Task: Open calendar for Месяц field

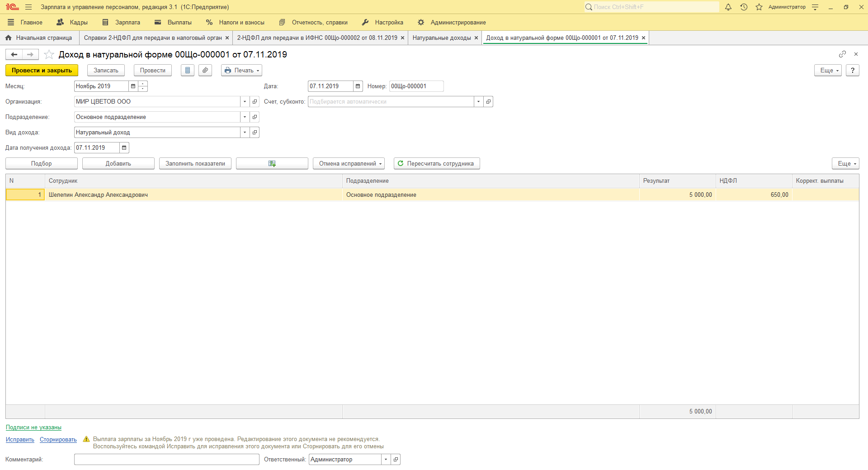Action: coord(133,86)
